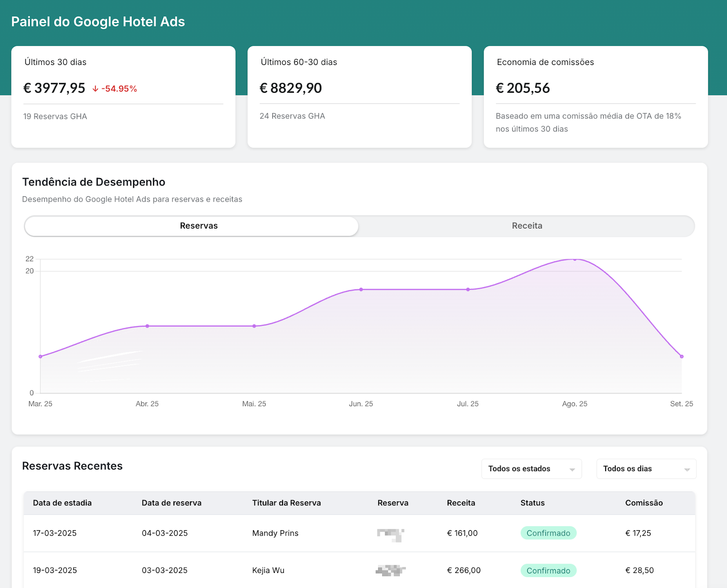Viewport: 727px width, 588px height.
Task: Click the Data de estadia column header
Action: 62,503
